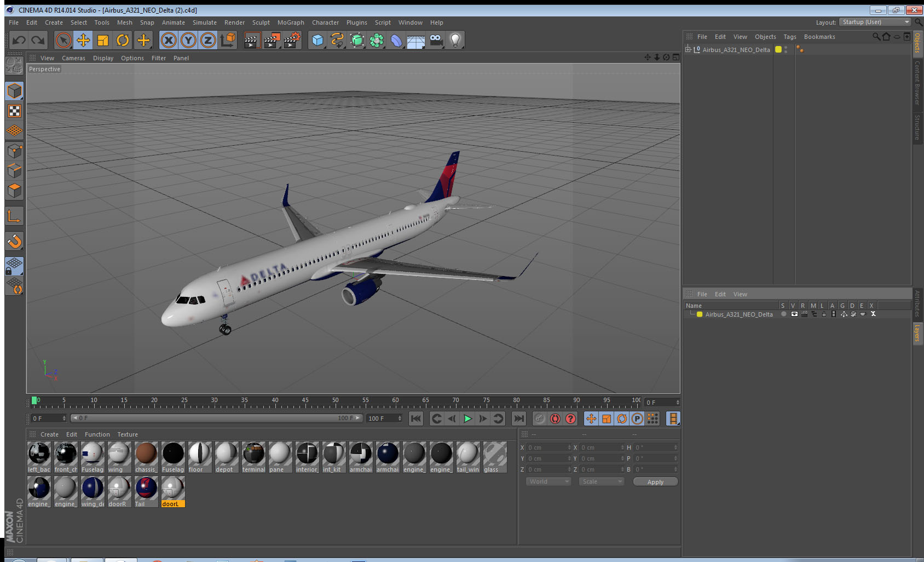
Task: Open the MoGraph menu
Action: click(291, 22)
